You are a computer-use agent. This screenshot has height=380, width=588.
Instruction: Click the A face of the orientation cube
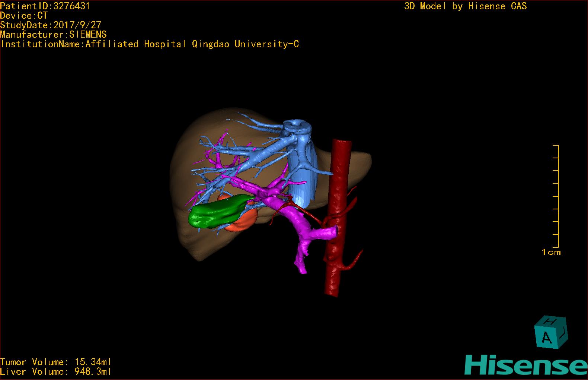pos(546,338)
